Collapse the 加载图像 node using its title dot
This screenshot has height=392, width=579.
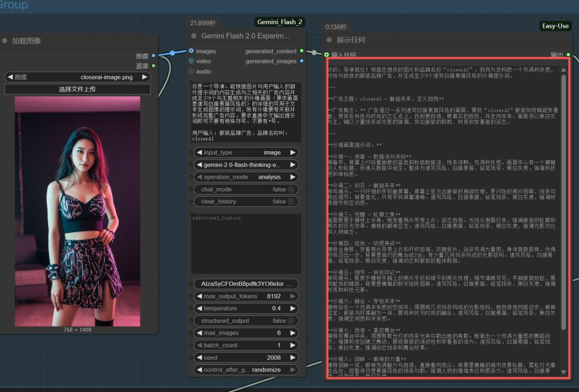pos(5,41)
